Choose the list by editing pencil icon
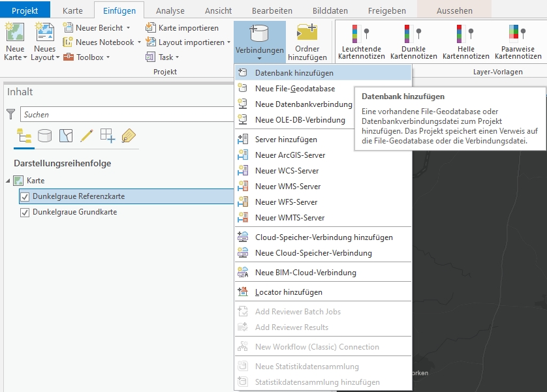547x392 pixels. 86,136
